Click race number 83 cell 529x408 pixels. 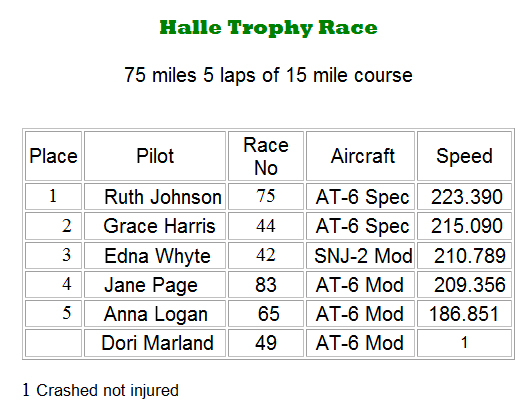click(266, 285)
